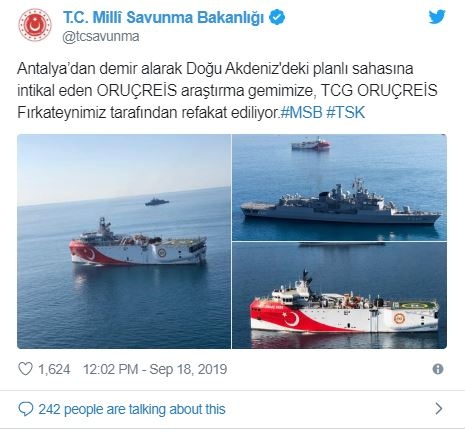Open T.C. Millî Savunma Bakanlığı profile name

click(164, 17)
